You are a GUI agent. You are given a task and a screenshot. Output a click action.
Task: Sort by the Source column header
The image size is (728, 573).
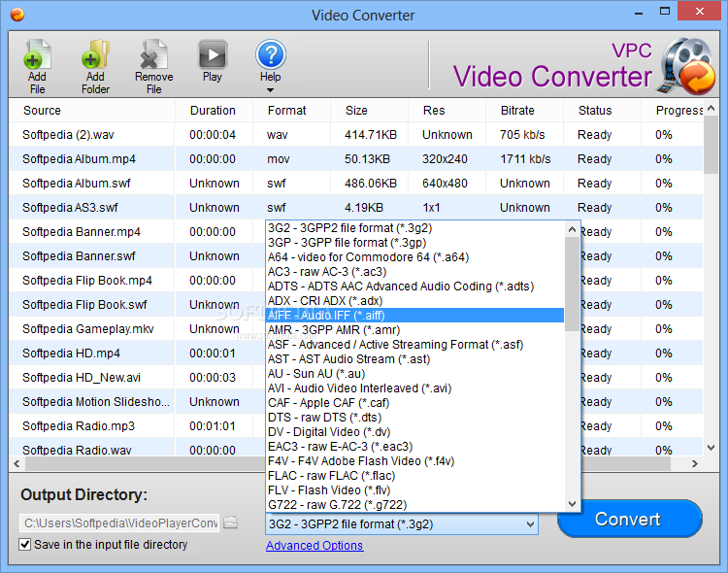pos(92,110)
